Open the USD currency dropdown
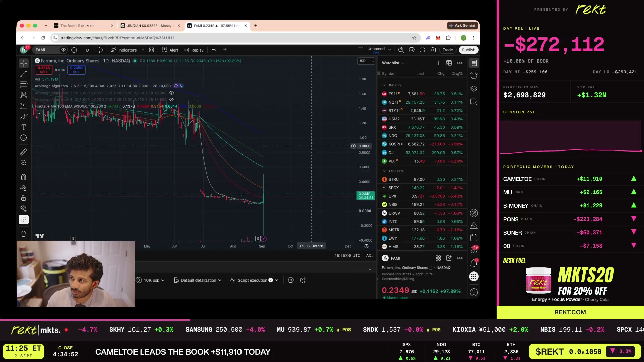 (366, 61)
